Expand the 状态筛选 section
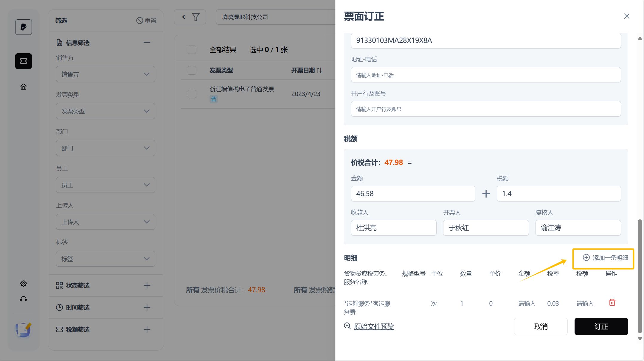The width and height of the screenshot is (644, 361). [x=147, y=285]
